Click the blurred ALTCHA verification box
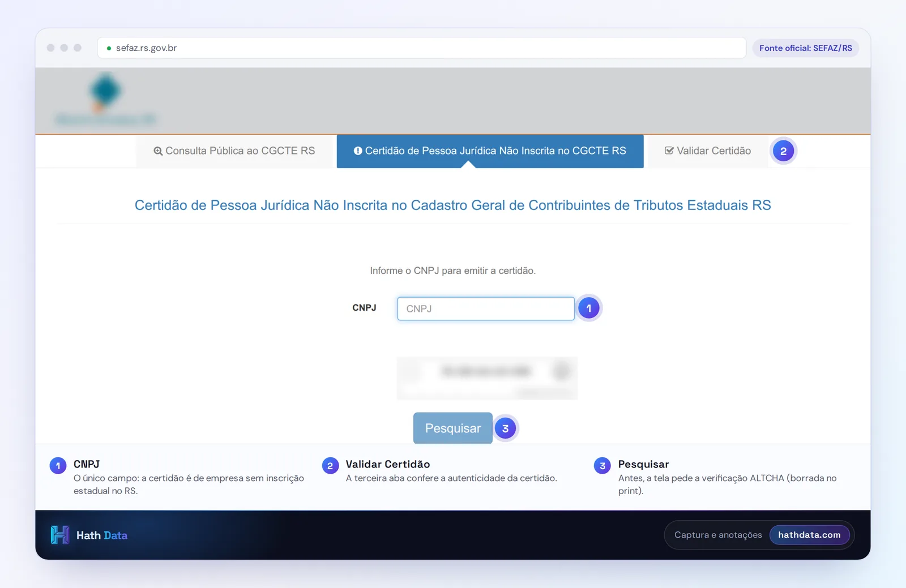906x588 pixels. 487,378
